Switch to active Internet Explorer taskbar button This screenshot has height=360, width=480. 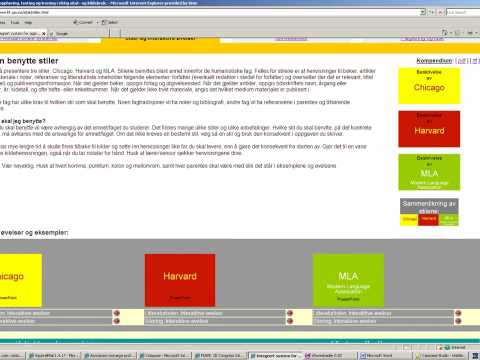[x=275, y=356]
